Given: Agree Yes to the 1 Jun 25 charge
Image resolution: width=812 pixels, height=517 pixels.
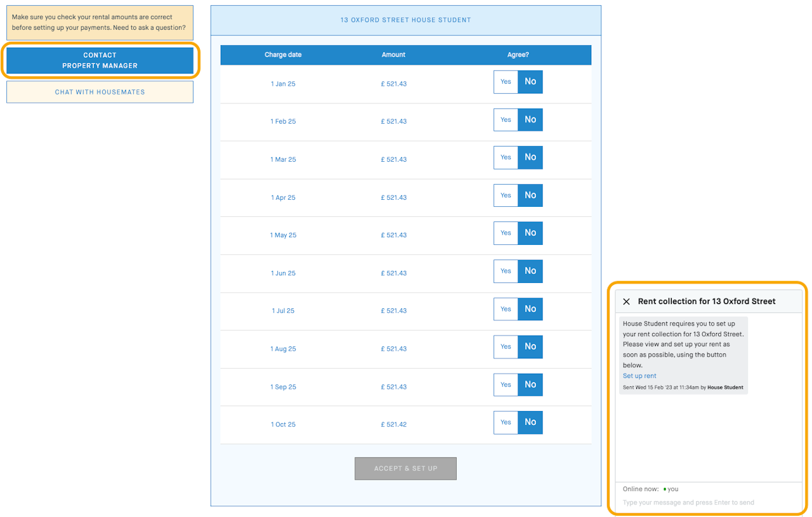Looking at the screenshot, I should 506,271.
